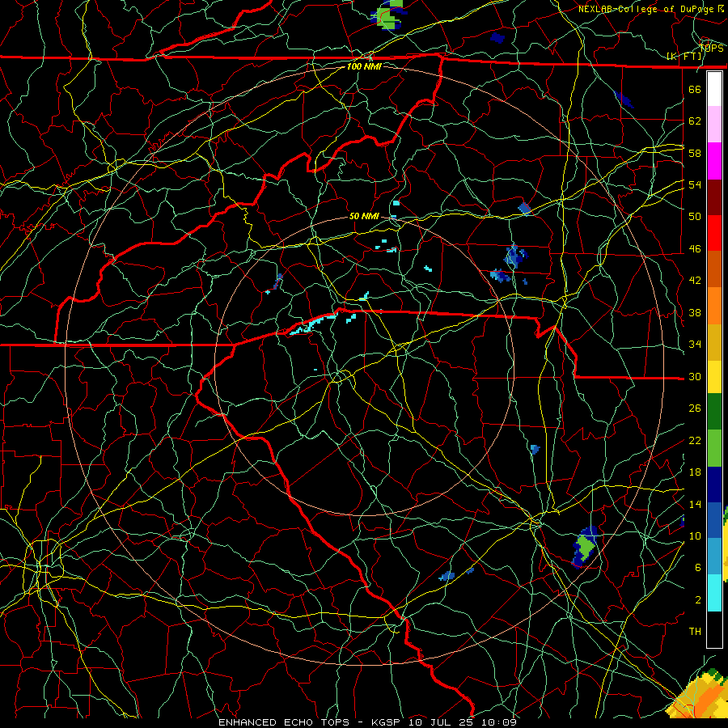Click the gold swatch in the scale
Image resolution: width=728 pixels, height=728 pixels.
(714, 342)
